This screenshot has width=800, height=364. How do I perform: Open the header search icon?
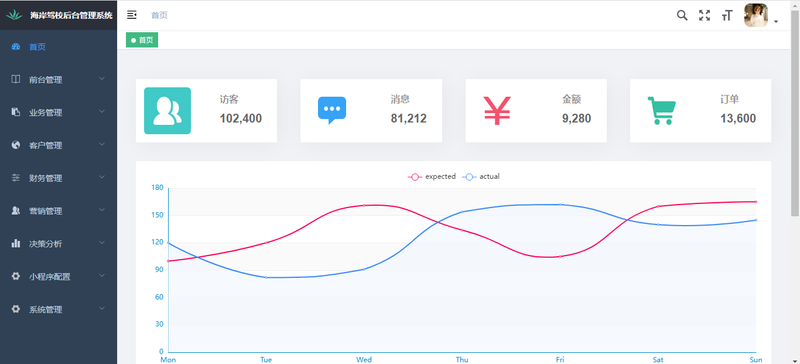682,15
